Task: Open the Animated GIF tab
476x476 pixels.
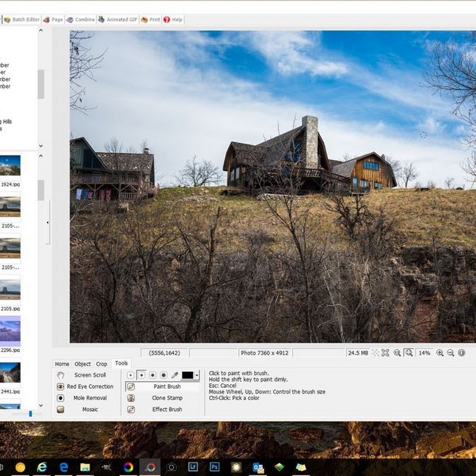Action: coord(118,20)
